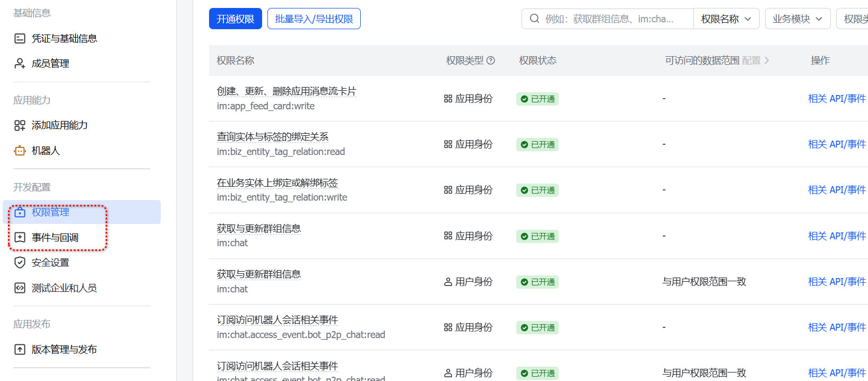Click the version release upload icon
Image resolution: width=868 pixels, height=381 pixels.
(x=20, y=350)
